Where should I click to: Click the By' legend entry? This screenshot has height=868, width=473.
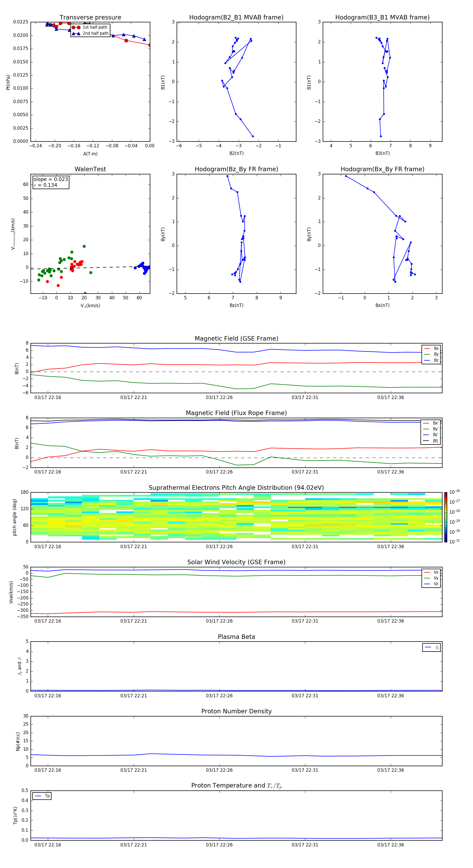(431, 429)
